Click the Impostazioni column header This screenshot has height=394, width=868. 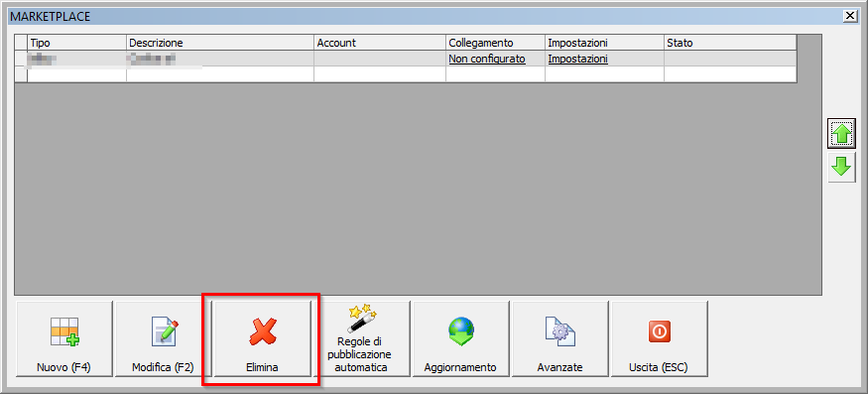click(604, 43)
